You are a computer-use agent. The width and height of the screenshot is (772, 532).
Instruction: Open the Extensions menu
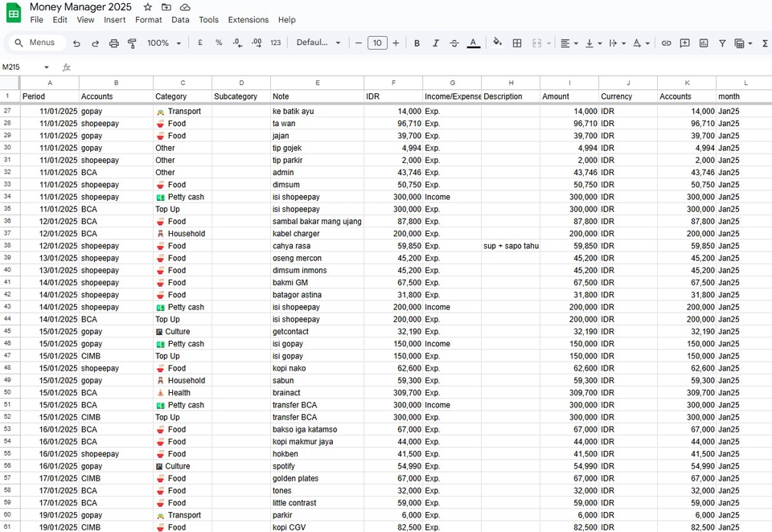[248, 19]
